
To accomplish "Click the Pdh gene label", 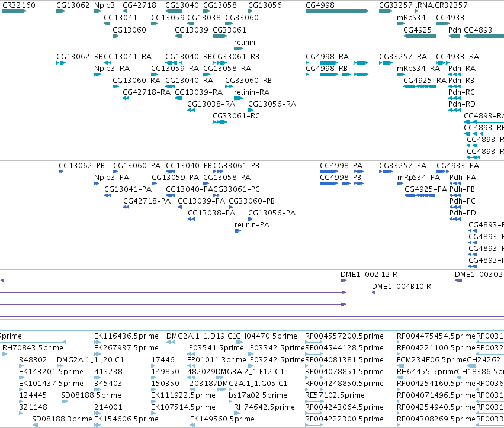I will [454, 30].
